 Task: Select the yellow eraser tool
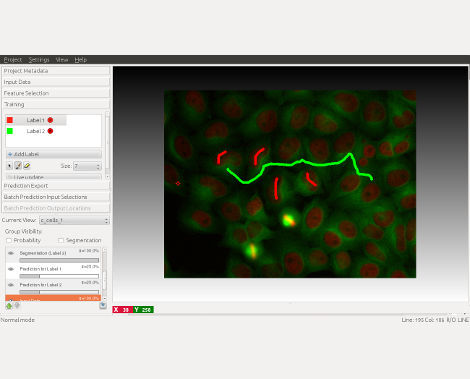tap(27, 165)
